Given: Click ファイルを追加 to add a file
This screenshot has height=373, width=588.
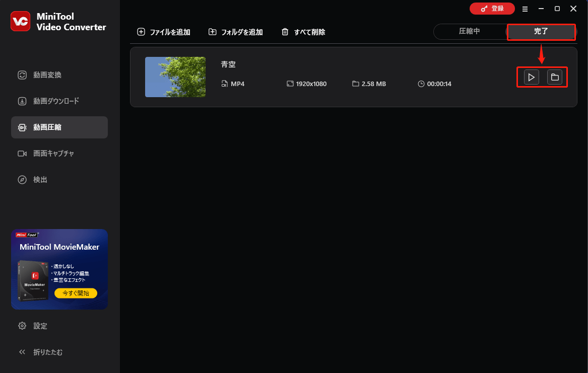Looking at the screenshot, I should tap(163, 32).
